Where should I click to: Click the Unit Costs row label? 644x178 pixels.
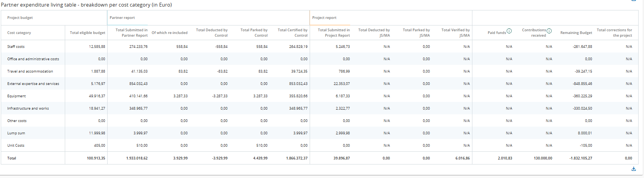pos(16,146)
